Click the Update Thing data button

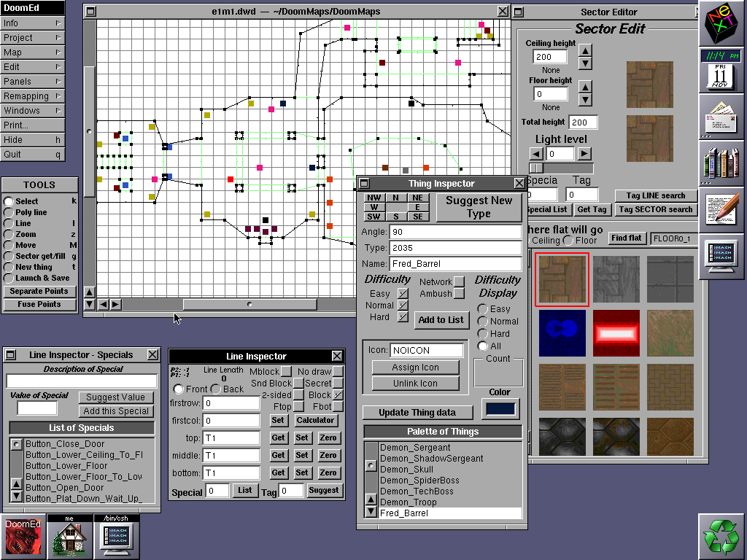[417, 413]
